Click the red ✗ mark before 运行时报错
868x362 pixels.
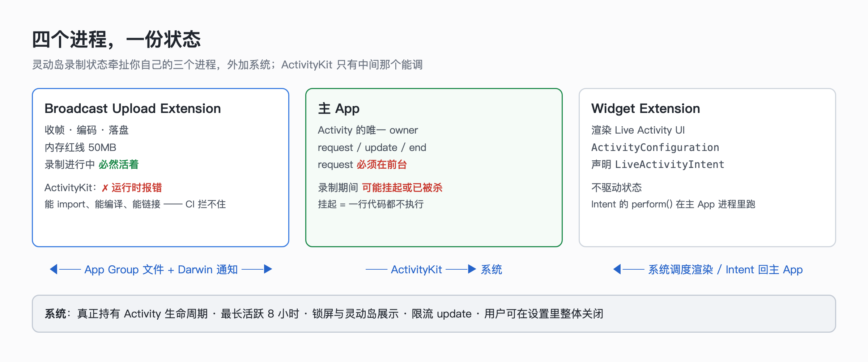click(x=105, y=188)
